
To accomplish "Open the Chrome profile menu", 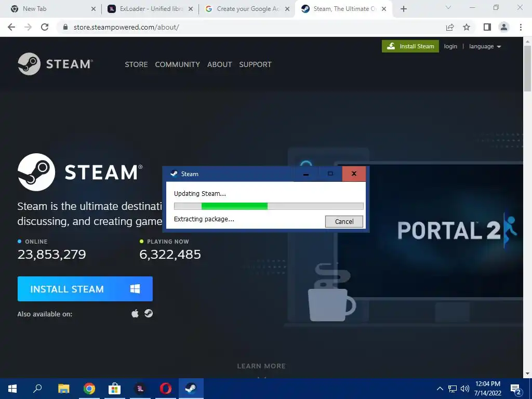I will (504, 27).
